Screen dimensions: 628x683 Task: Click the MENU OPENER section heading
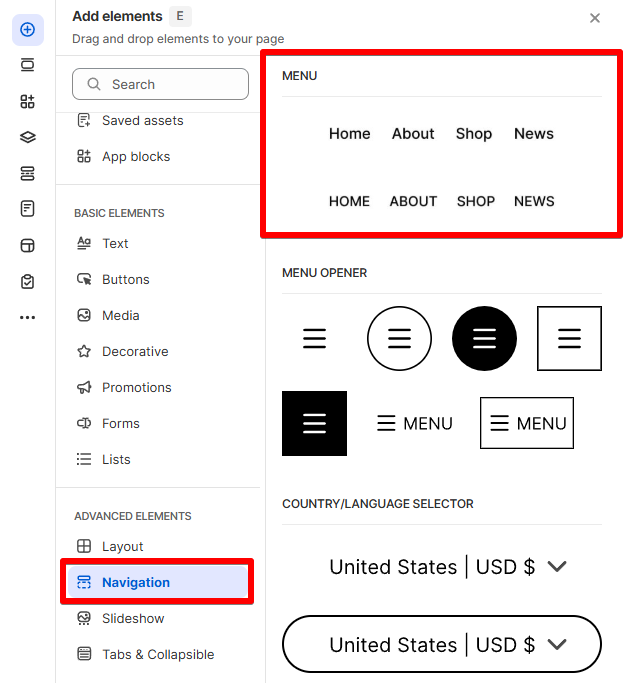pyautogui.click(x=324, y=273)
